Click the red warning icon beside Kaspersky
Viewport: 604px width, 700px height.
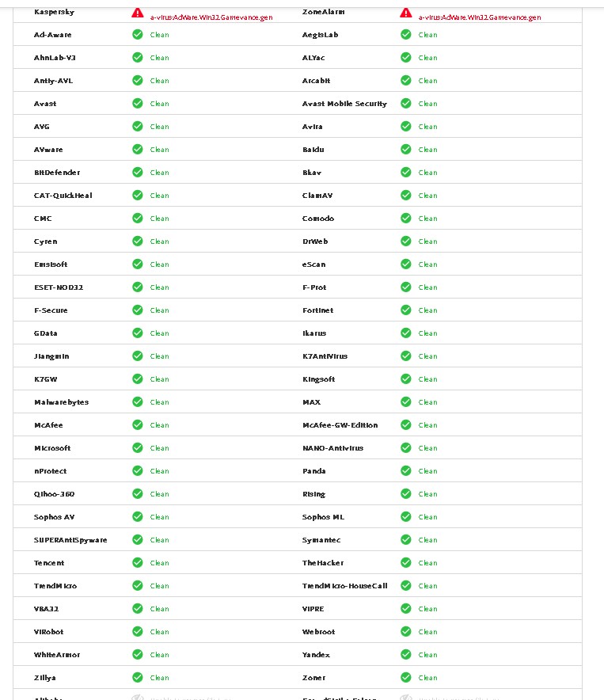(138, 13)
